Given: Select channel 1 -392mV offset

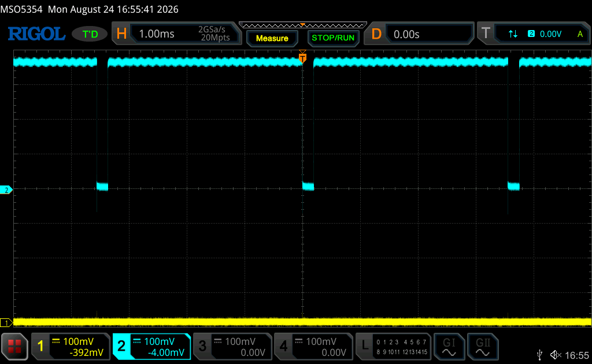Looking at the screenshot, I should (87, 352).
